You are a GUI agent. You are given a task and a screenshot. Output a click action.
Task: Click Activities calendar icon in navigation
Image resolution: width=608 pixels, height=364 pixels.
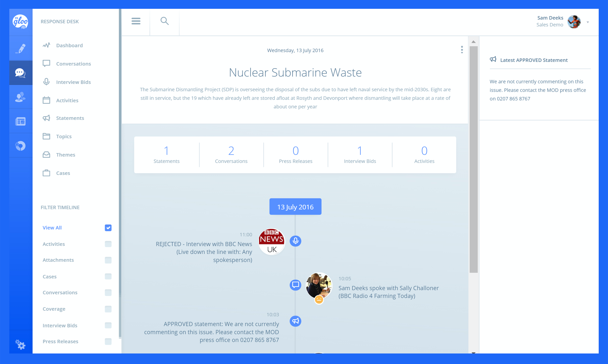pyautogui.click(x=46, y=100)
